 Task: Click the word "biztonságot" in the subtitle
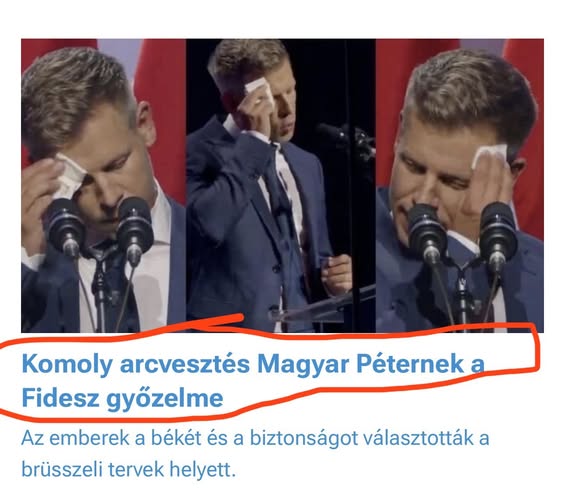(x=304, y=438)
